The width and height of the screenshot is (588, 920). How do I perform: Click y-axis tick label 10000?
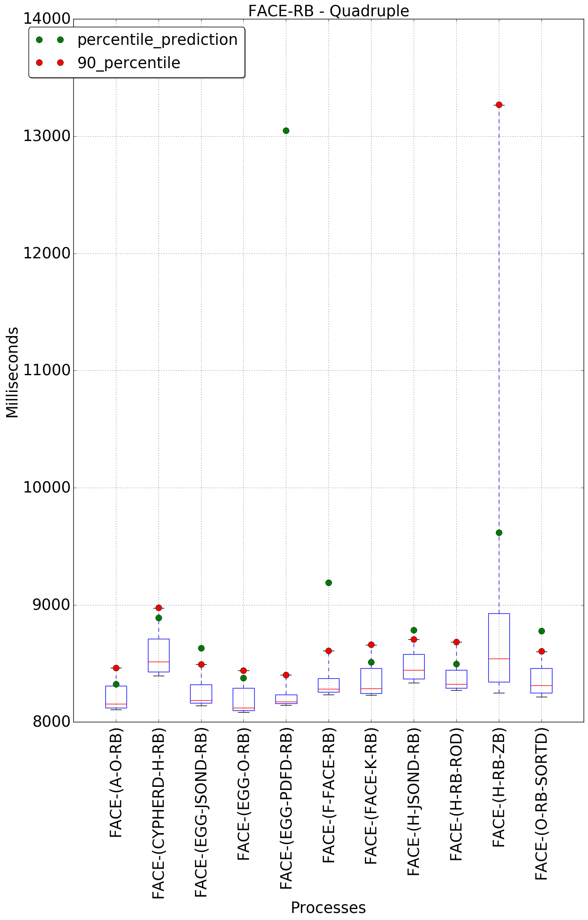pos(47,488)
